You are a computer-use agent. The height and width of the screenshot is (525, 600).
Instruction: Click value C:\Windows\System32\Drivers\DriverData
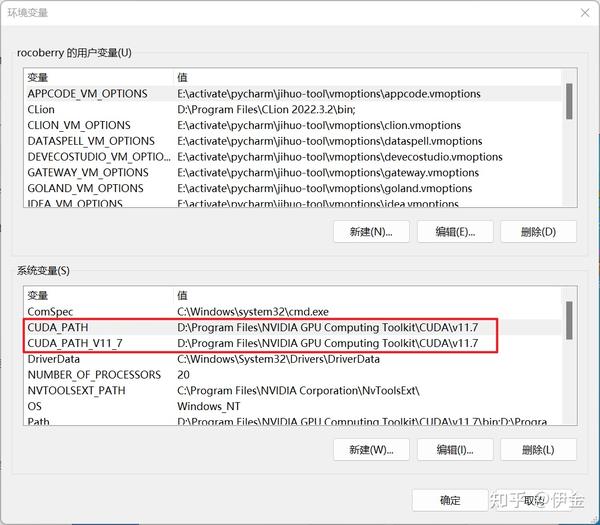(278, 359)
